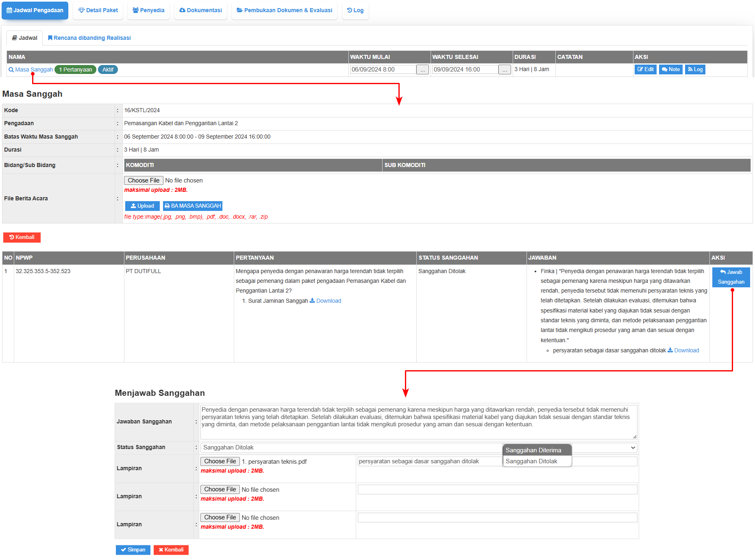
Task: Switch to Detail Paket tab
Action: pyautogui.click(x=98, y=11)
